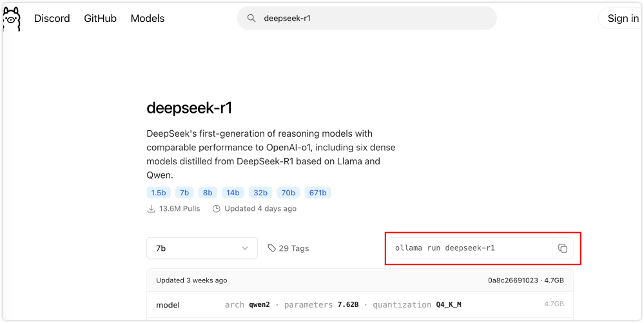Click the search magnifier icon
The width and height of the screenshot is (644, 323).
click(251, 19)
